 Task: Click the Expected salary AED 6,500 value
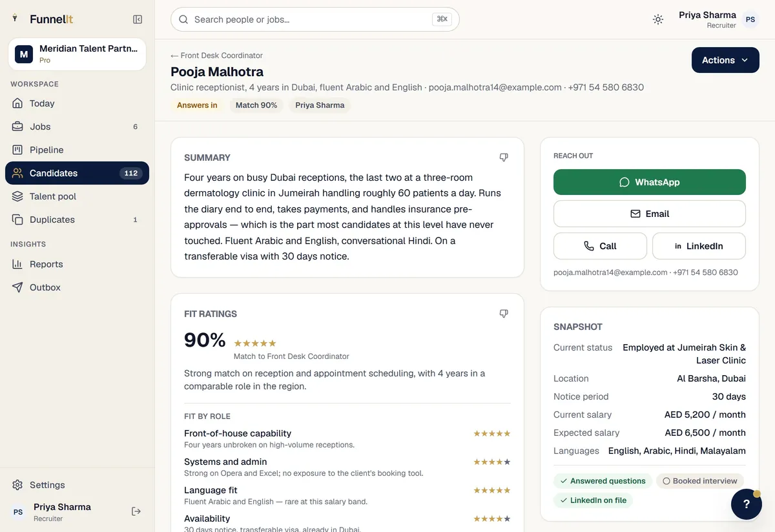[705, 433]
